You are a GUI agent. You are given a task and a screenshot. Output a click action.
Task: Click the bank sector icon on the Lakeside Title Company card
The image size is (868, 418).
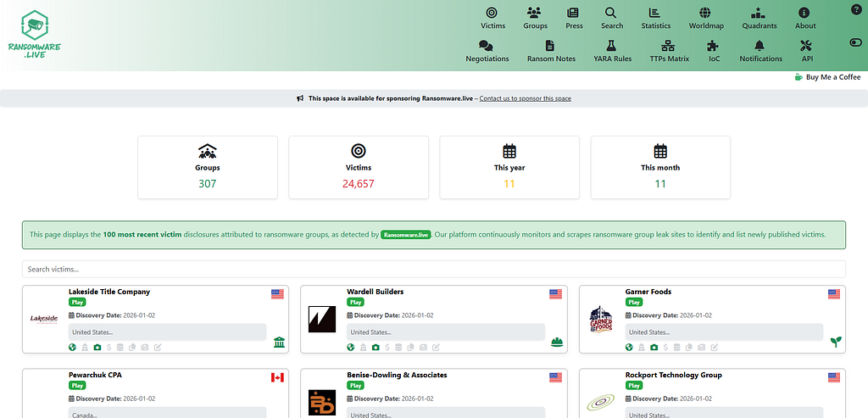pos(280,343)
